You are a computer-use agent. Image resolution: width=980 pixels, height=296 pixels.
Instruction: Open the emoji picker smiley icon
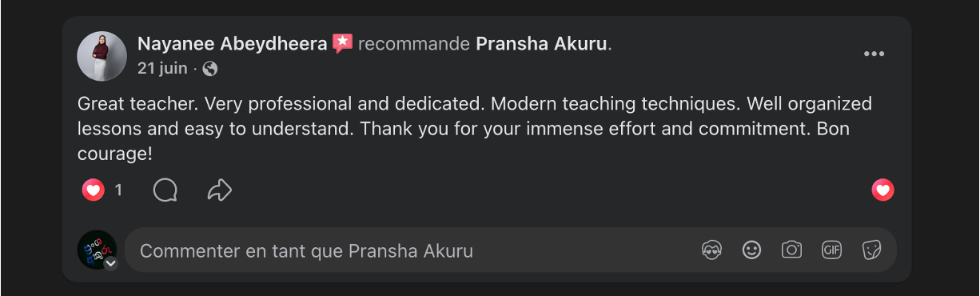click(x=751, y=250)
